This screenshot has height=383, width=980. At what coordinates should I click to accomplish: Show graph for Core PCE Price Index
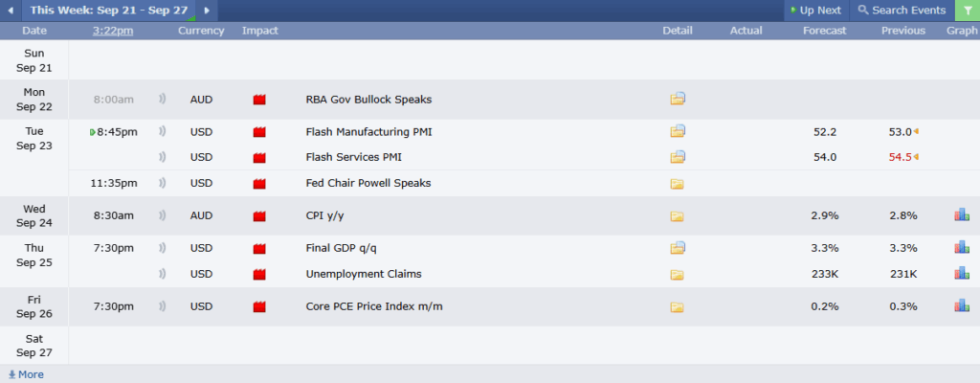coord(961,306)
